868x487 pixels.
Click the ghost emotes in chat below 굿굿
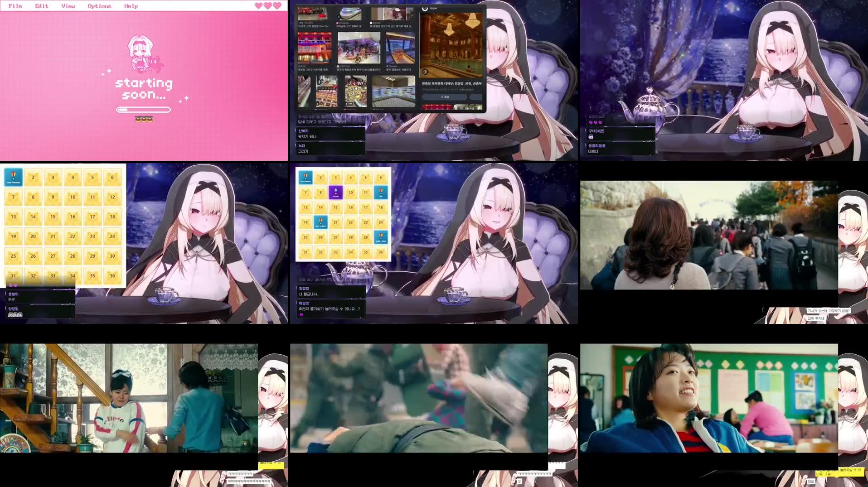coord(15,314)
